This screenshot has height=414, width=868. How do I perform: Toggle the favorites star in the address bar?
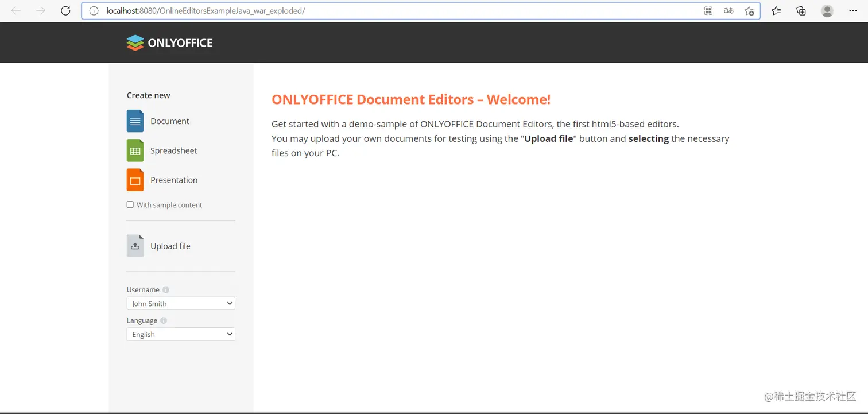[750, 10]
